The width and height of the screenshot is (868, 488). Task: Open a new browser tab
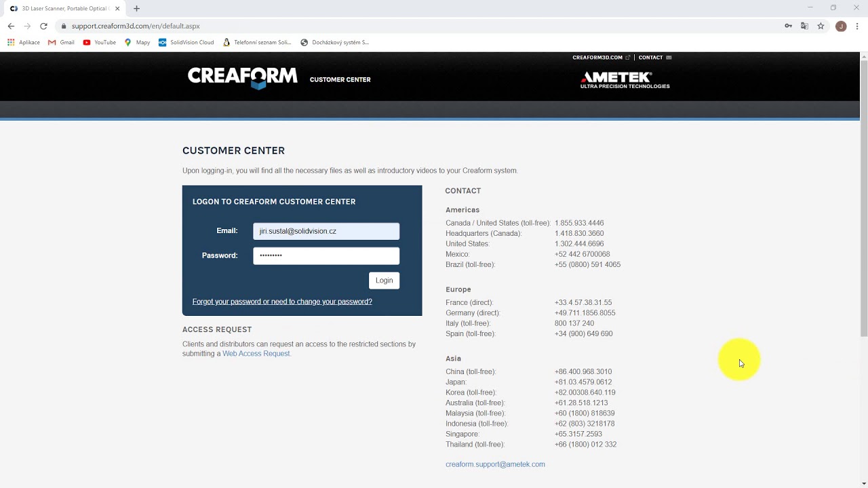tap(136, 9)
